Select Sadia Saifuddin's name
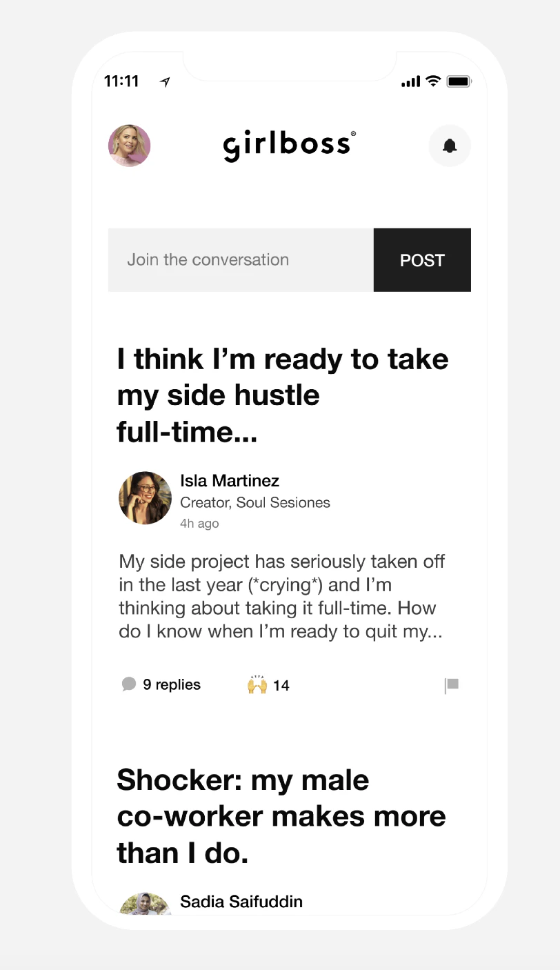The width and height of the screenshot is (560, 970). coord(241,902)
